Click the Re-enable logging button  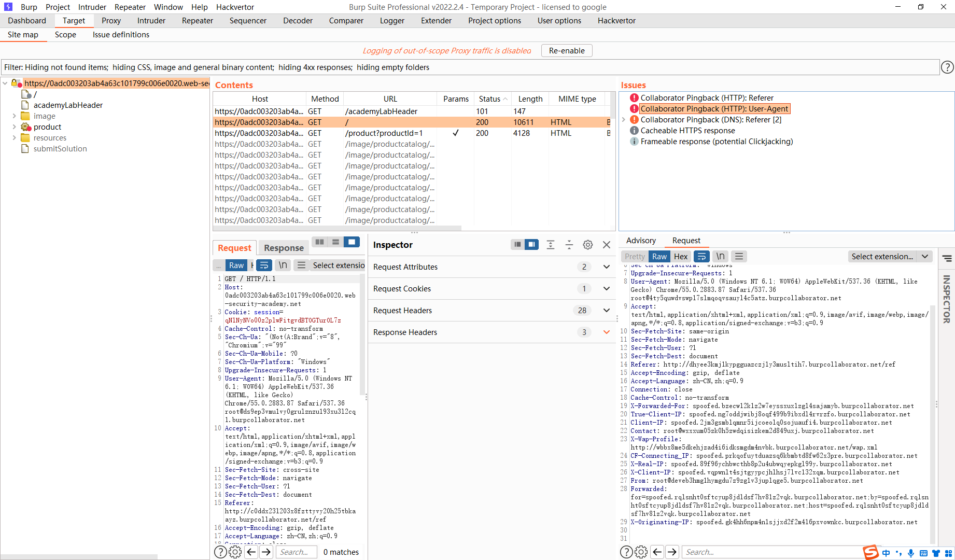click(567, 51)
